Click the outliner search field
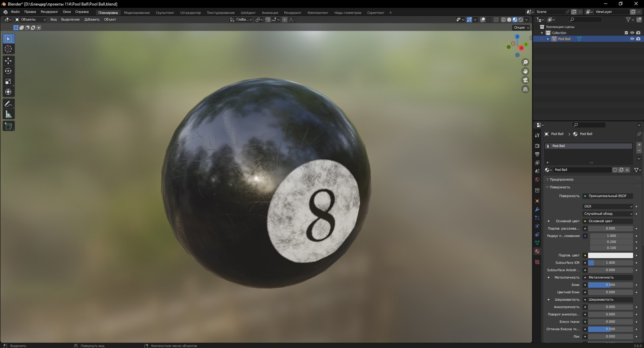Viewport: 644px width, 348px height. click(x=585, y=20)
